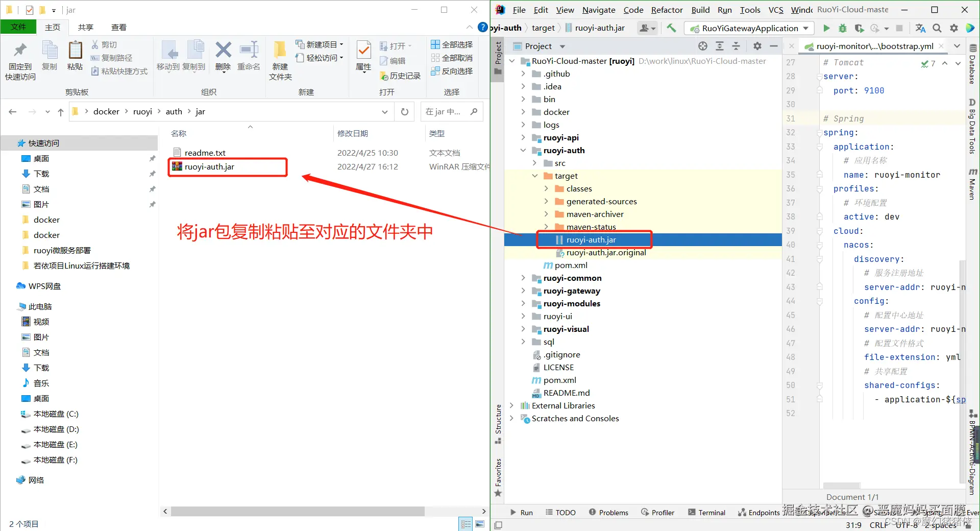Collapse the target folder node
Image resolution: width=980 pixels, height=531 pixels.
535,176
